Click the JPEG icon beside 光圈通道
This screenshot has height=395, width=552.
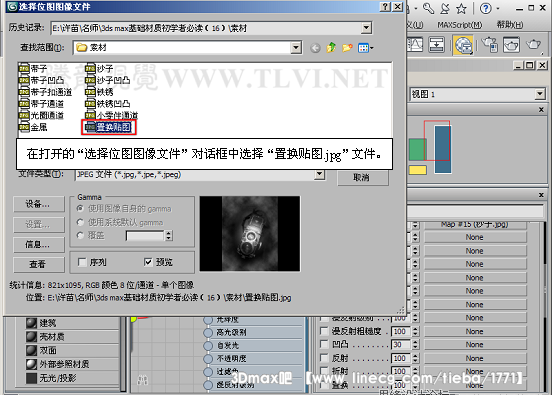click(24, 115)
